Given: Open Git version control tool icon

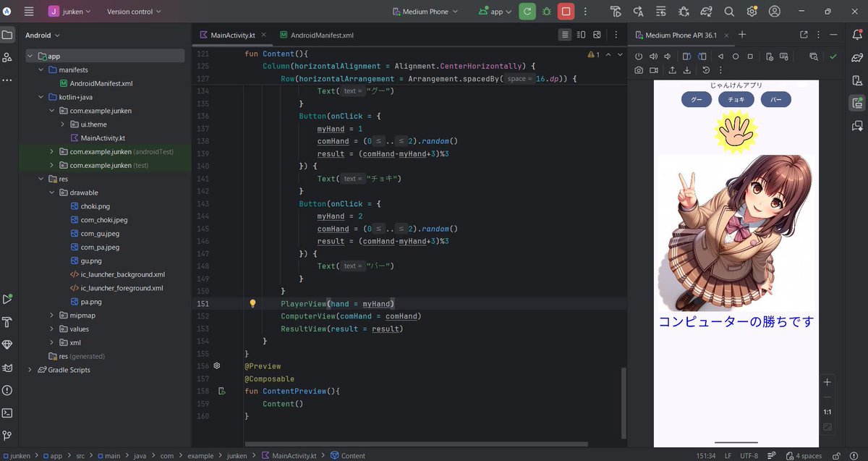Looking at the screenshot, I should tap(7, 436).
